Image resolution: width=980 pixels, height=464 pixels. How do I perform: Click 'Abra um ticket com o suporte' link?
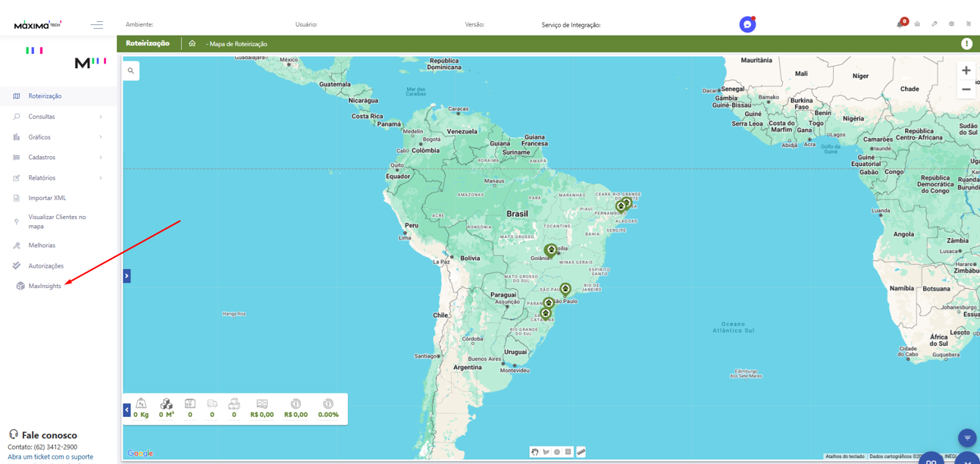[50, 457]
